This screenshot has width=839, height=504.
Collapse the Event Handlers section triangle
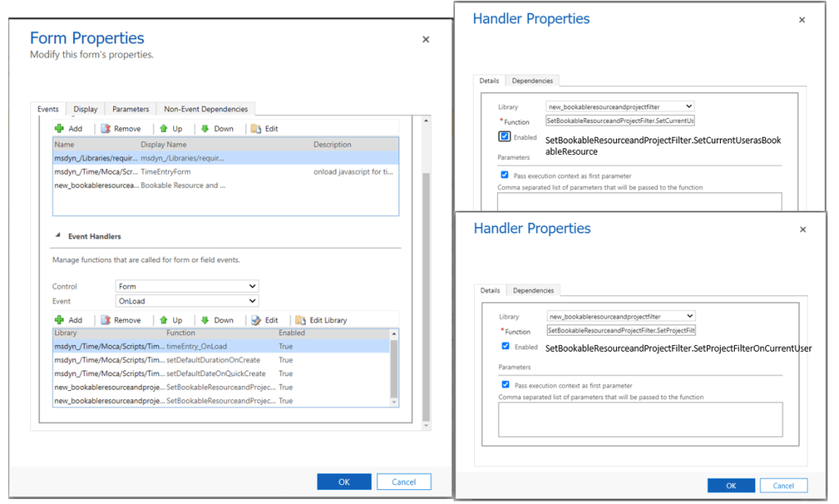pyautogui.click(x=58, y=236)
